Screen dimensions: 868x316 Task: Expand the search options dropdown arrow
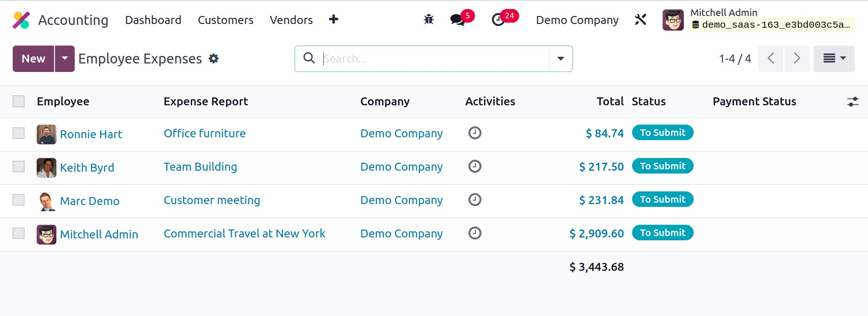click(x=561, y=59)
